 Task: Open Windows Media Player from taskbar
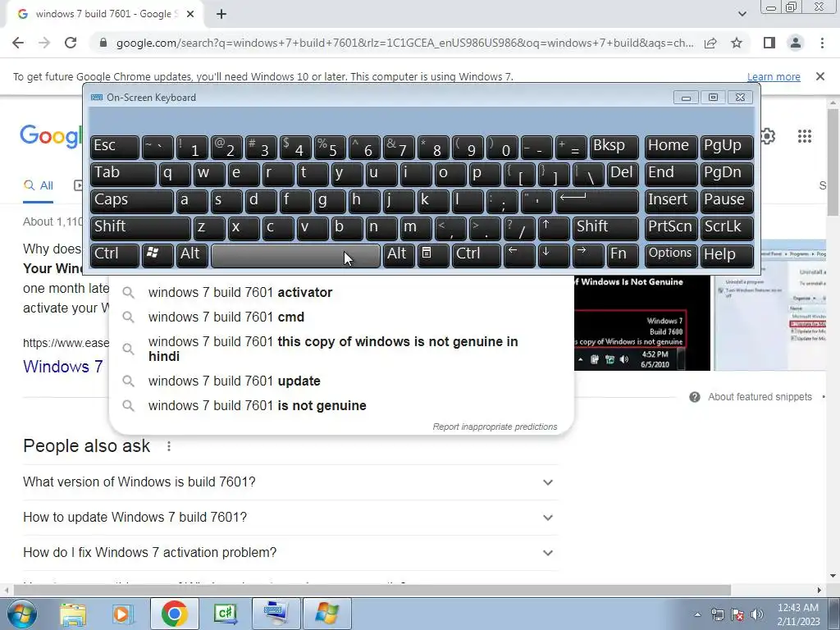(x=123, y=614)
